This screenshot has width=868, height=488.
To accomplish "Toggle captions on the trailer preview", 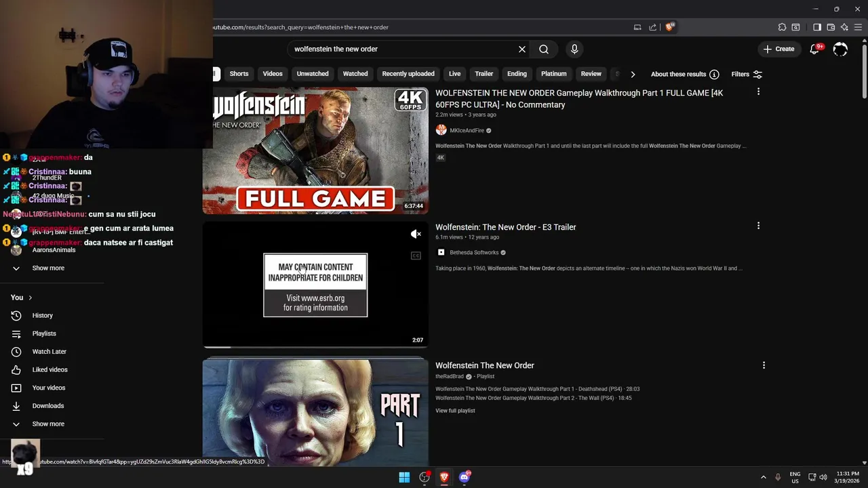I will [416, 256].
